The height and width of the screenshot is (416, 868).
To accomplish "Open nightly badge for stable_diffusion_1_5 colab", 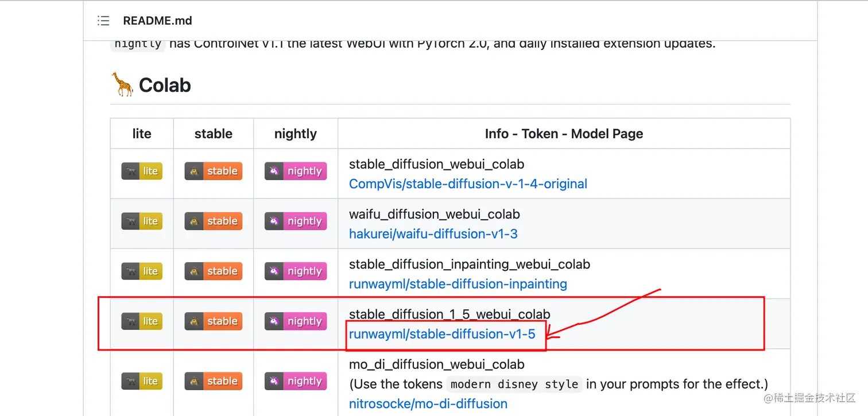I will (296, 321).
